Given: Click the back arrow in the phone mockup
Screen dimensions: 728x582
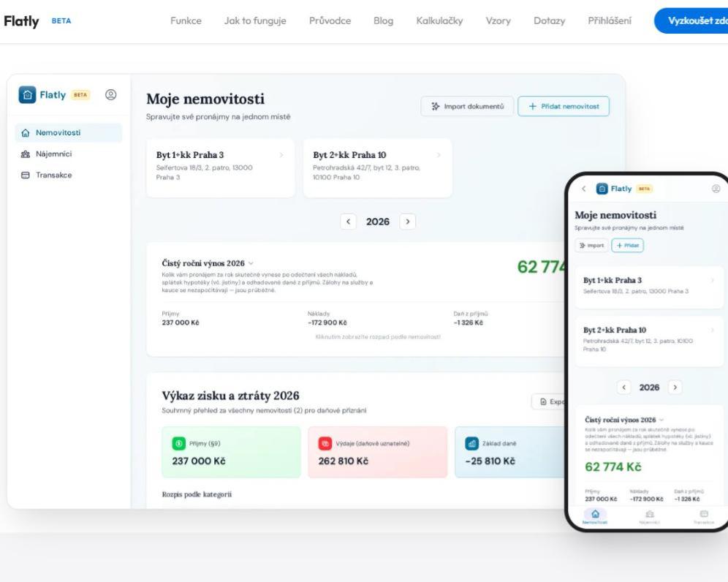Looking at the screenshot, I should (x=583, y=189).
